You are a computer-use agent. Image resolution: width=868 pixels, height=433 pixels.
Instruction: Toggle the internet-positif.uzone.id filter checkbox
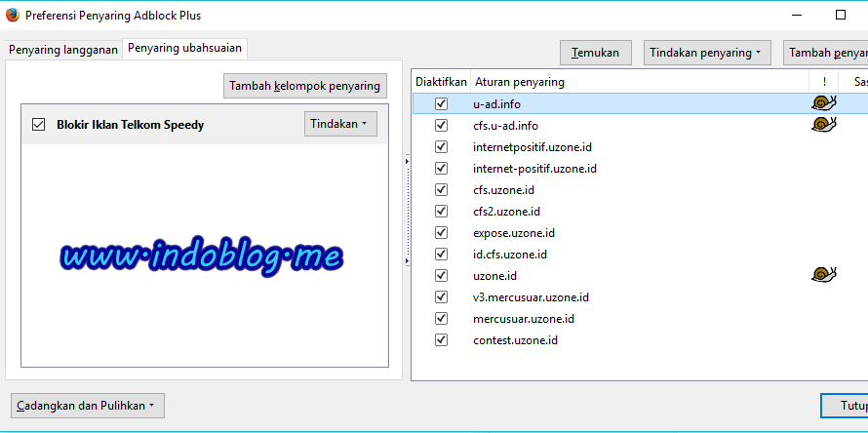click(x=441, y=168)
